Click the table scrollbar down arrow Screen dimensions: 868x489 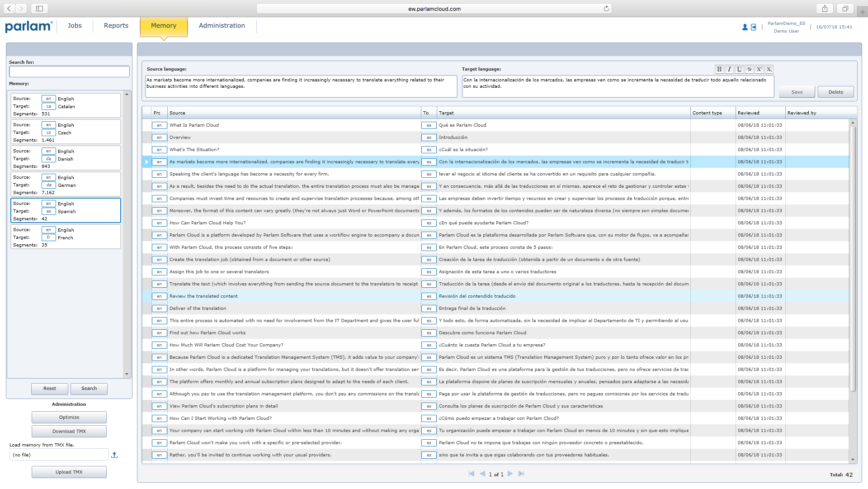coord(853,459)
